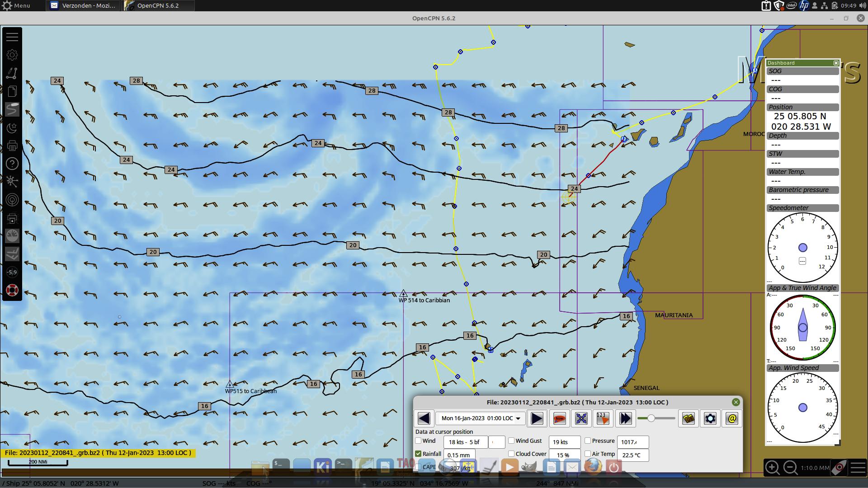Close the GRIB panel with green X
Image resolution: width=868 pixels, height=488 pixels.
pyautogui.click(x=736, y=402)
